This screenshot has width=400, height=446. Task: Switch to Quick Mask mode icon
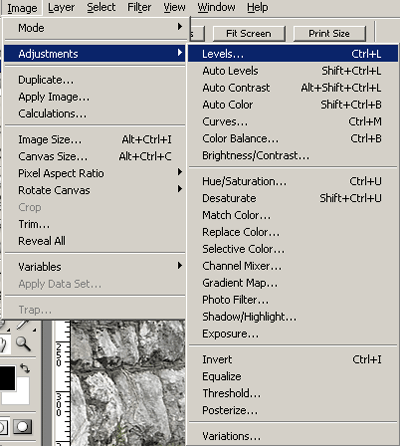point(22,427)
